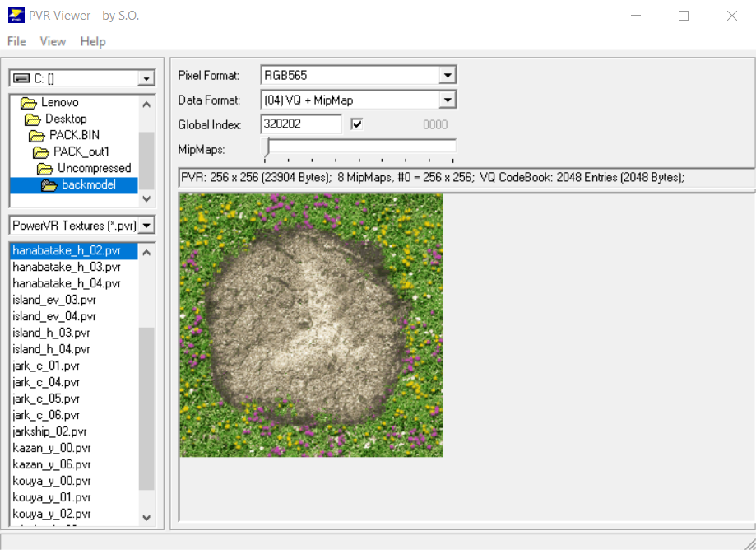
Task: Expand the Pixel Format dropdown
Action: tap(447, 76)
